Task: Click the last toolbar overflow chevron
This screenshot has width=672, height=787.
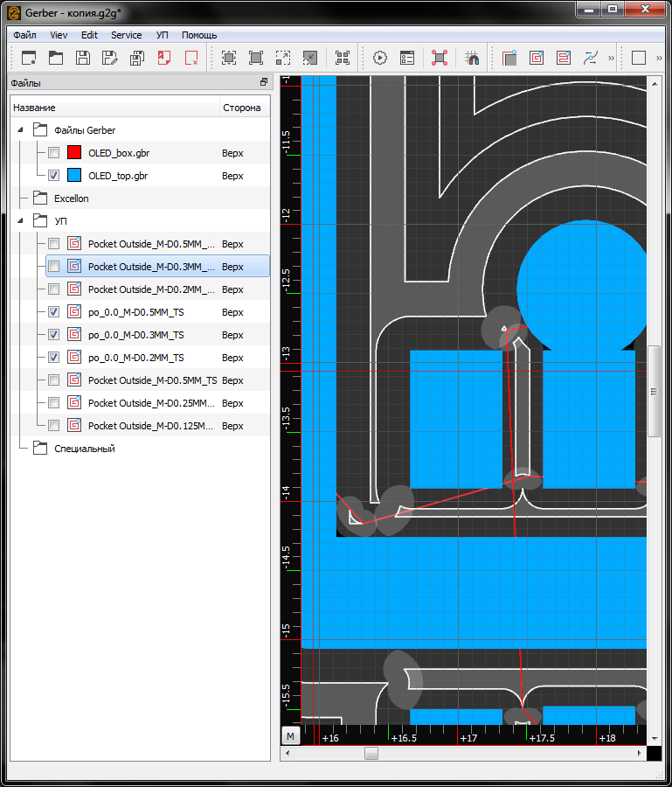Action: (x=659, y=58)
